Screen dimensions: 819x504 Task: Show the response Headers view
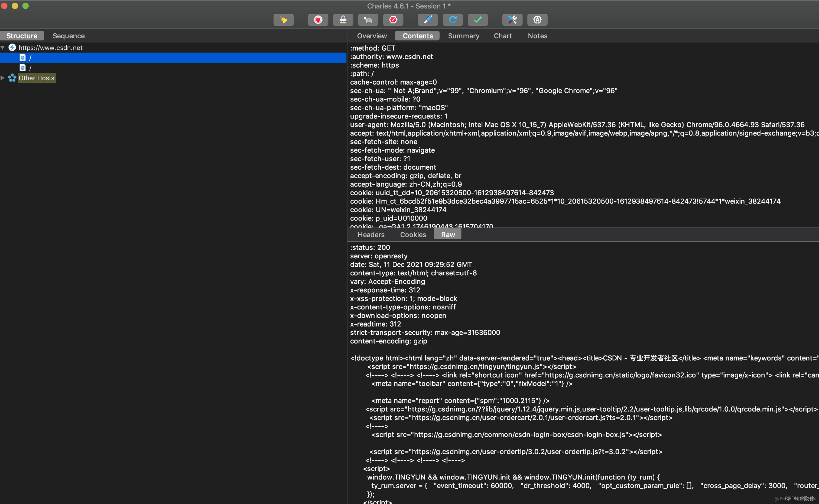(370, 235)
